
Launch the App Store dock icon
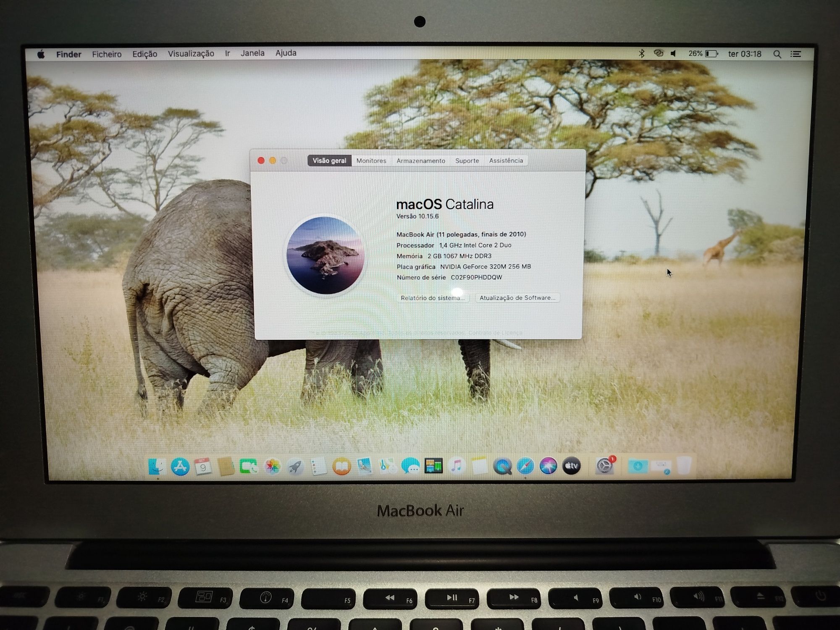[x=180, y=466]
